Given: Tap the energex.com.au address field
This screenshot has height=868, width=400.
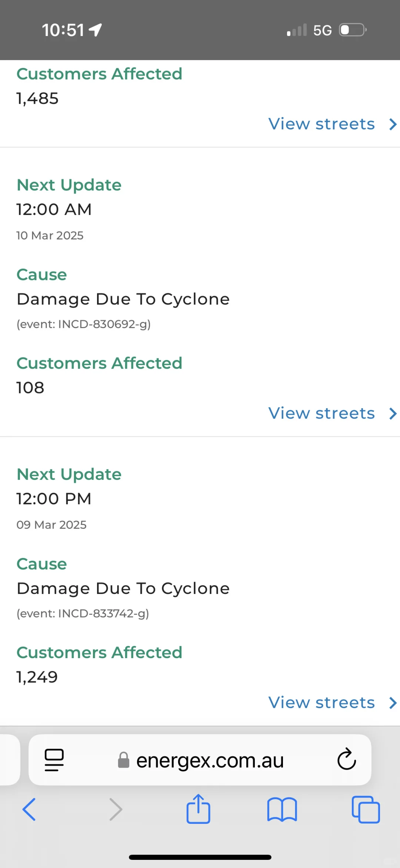Looking at the screenshot, I should (210, 760).
